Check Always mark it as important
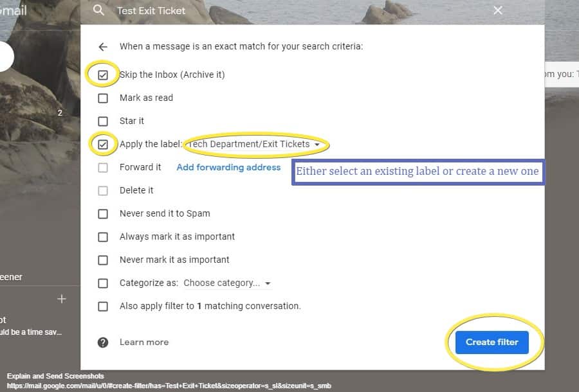The height and width of the screenshot is (392, 579). tap(103, 236)
